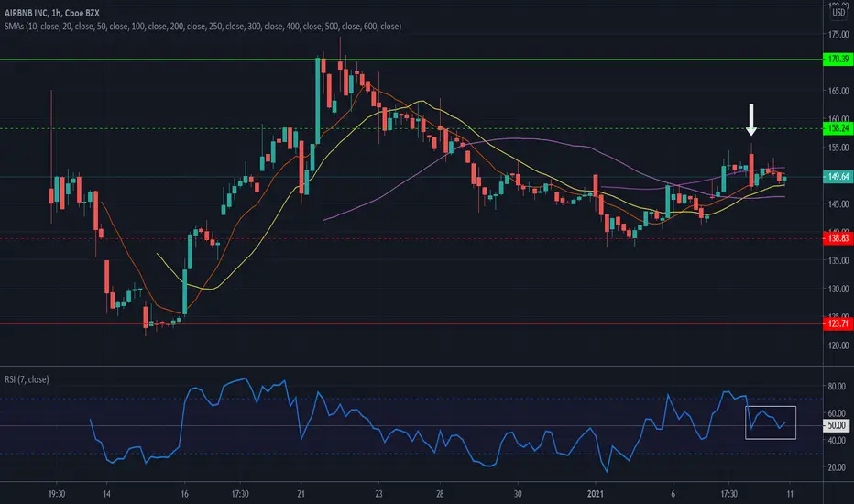Select the green 170.39 price label
This screenshot has width=854, height=504.
point(838,59)
